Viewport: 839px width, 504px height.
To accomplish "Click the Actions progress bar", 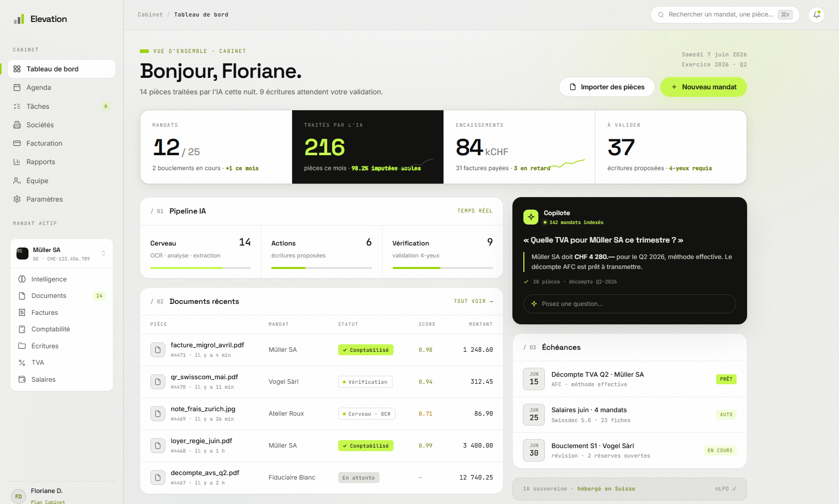I will click(x=322, y=268).
